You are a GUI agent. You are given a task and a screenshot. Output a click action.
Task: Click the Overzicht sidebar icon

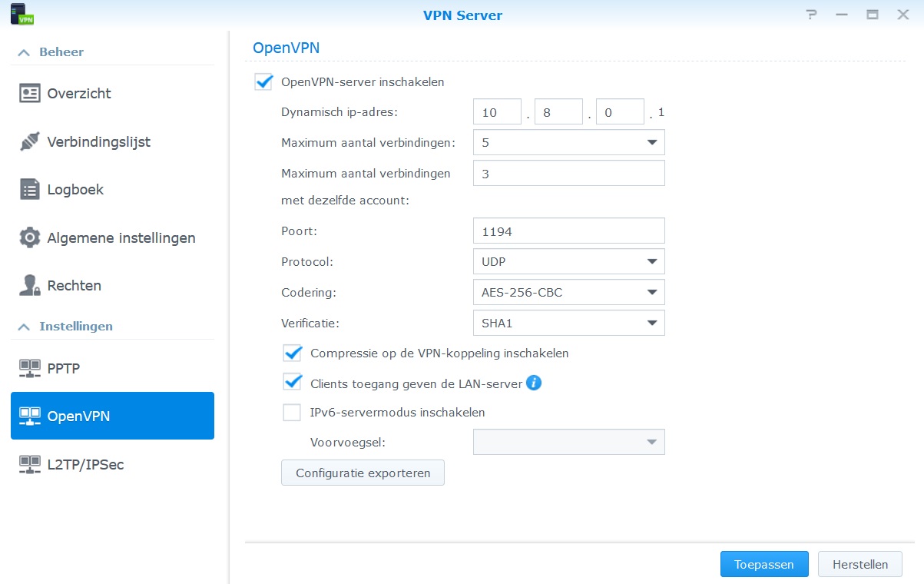(x=30, y=94)
